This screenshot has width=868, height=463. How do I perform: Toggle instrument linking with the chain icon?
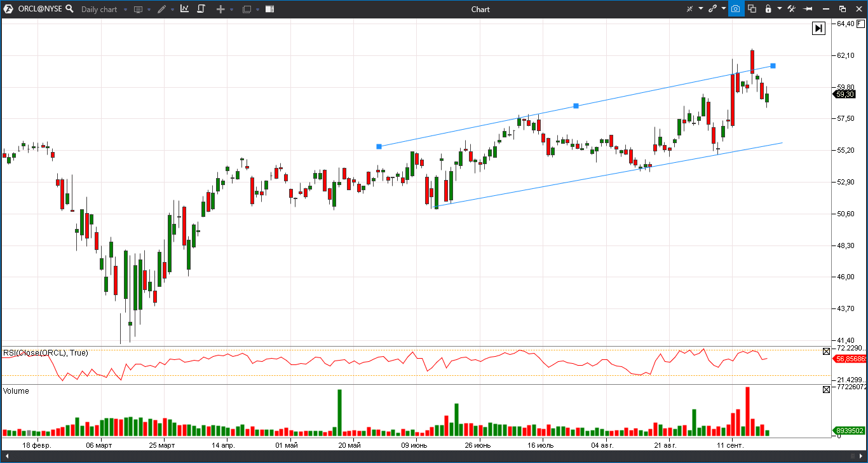point(712,9)
